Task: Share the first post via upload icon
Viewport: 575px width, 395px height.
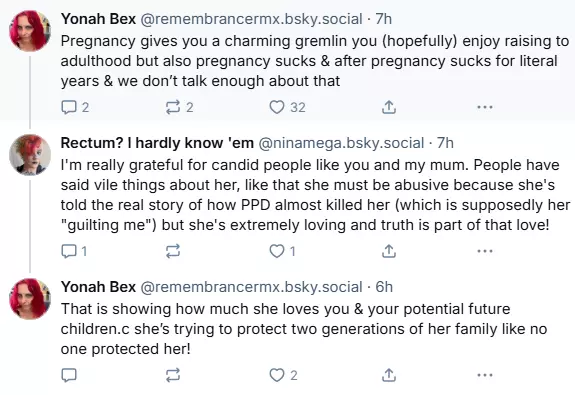Action: (389, 107)
